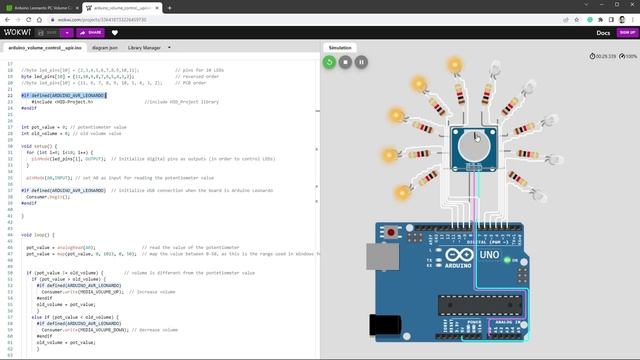
Task: Click the void loop() line
Action: click(x=38, y=235)
